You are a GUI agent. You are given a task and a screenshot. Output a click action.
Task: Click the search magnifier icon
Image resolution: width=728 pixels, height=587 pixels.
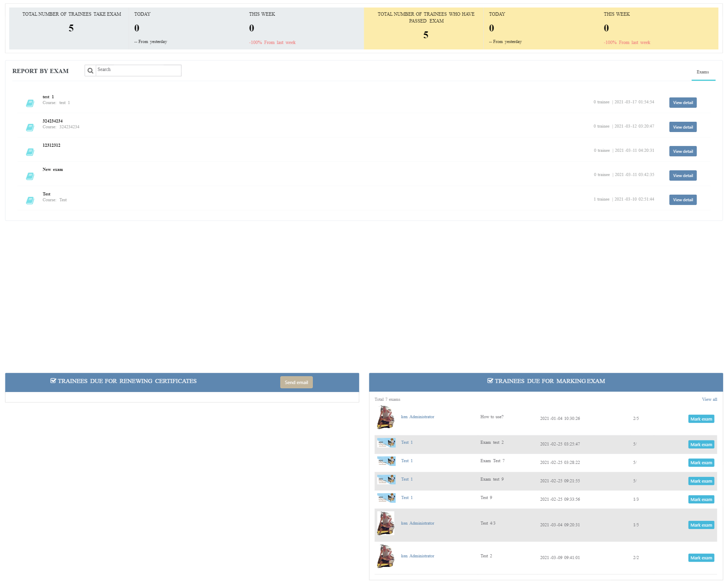coord(90,71)
